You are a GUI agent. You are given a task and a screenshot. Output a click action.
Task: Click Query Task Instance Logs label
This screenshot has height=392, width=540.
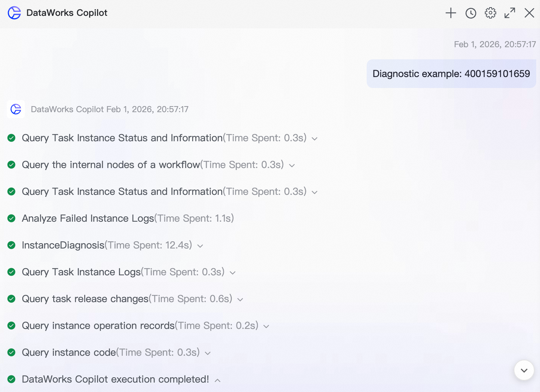pyautogui.click(x=81, y=272)
